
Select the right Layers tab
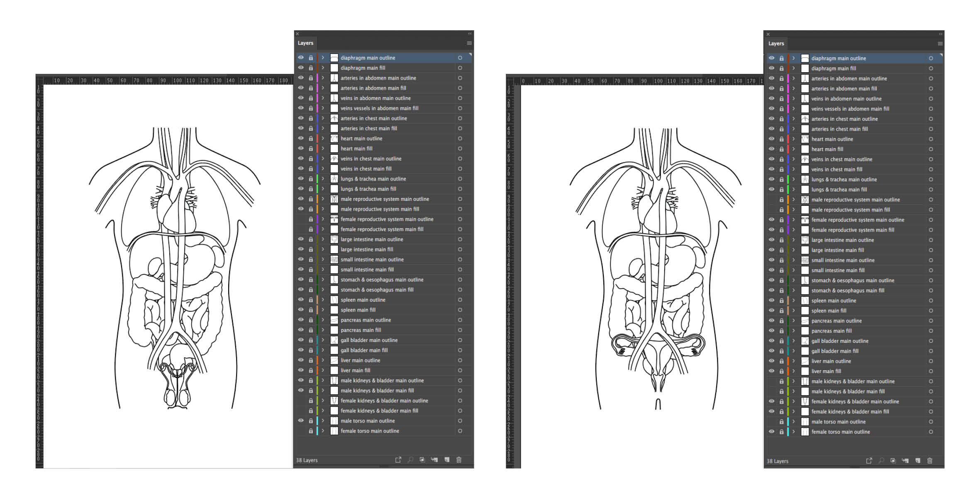[x=776, y=44]
